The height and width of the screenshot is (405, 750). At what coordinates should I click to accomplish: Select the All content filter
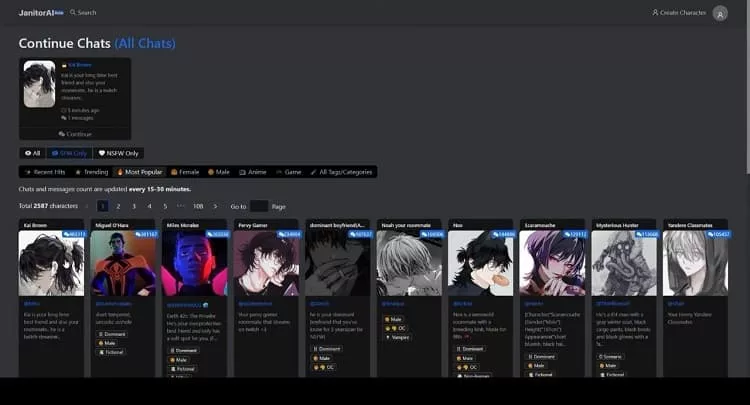(x=33, y=153)
